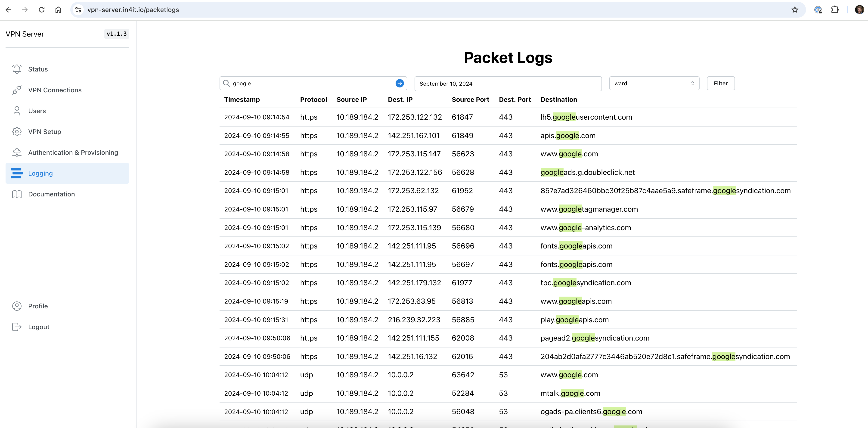The width and height of the screenshot is (868, 428).
Task: Click the Filter button
Action: point(721,83)
